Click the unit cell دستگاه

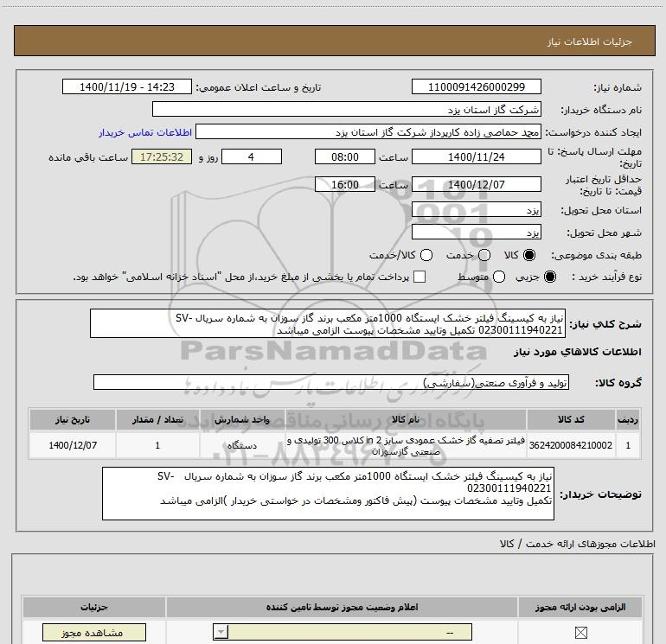tap(242, 445)
